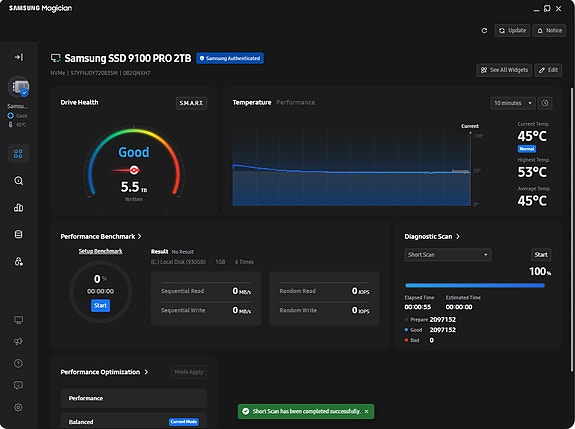Select the Performance optimization mode
The height and width of the screenshot is (429, 575).
click(133, 398)
